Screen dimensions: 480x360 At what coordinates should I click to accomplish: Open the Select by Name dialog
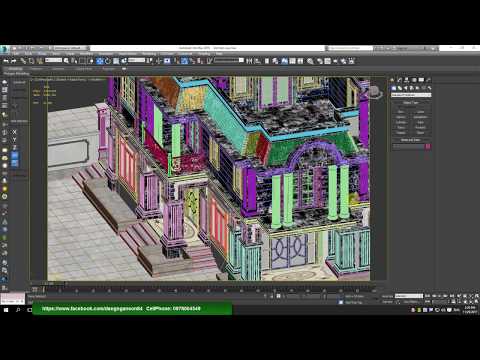tap(74, 61)
